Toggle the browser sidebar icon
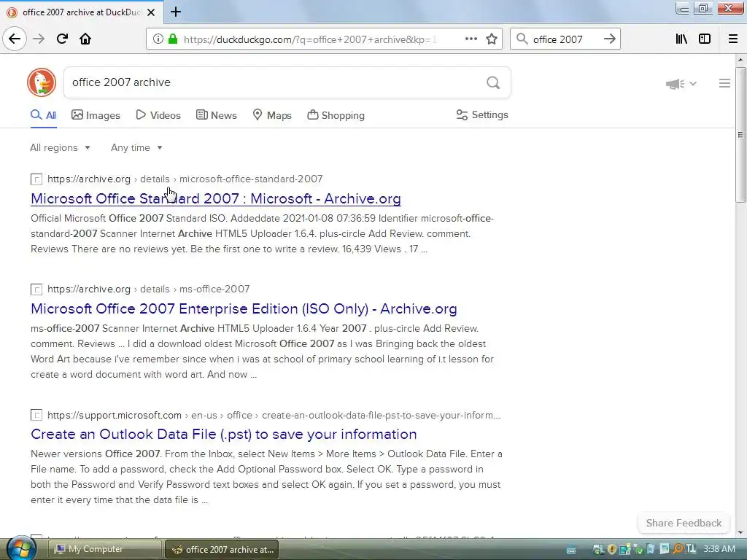 tap(705, 39)
